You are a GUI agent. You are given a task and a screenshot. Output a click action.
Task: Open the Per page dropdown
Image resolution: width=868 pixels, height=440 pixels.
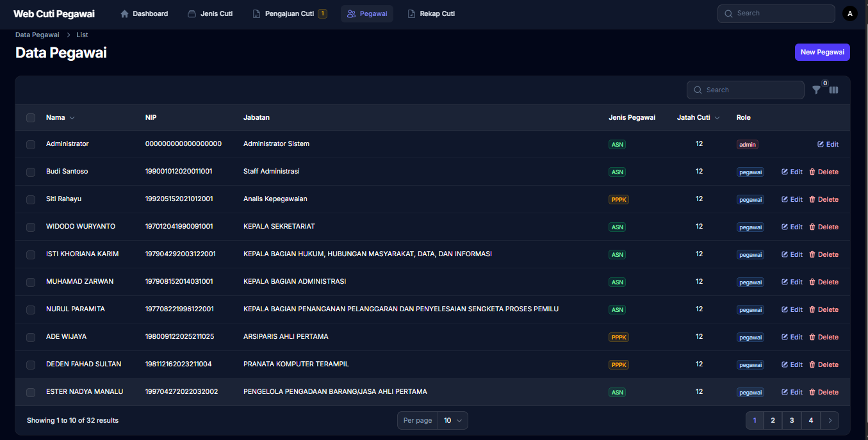pos(452,420)
